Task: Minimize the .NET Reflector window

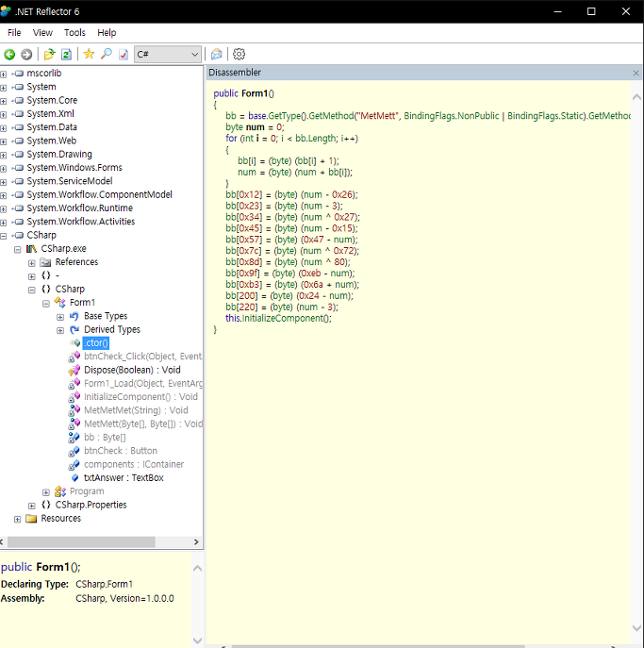Action: pyautogui.click(x=557, y=11)
